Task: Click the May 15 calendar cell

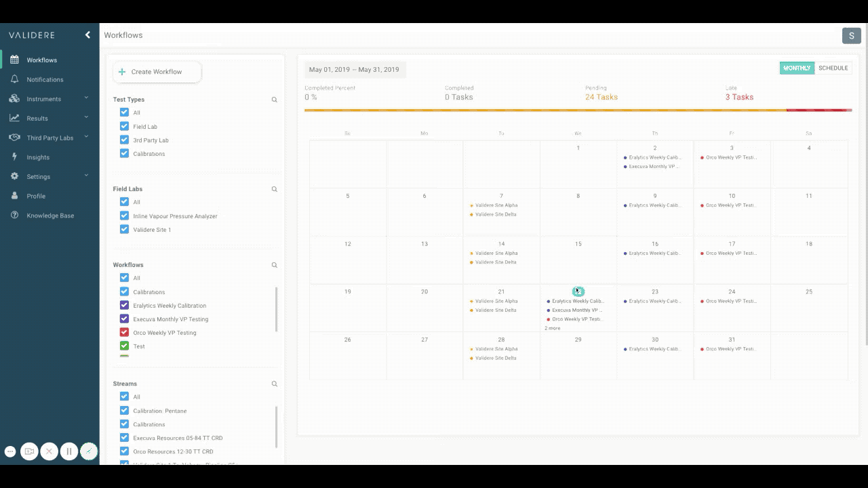Action: [578, 260]
